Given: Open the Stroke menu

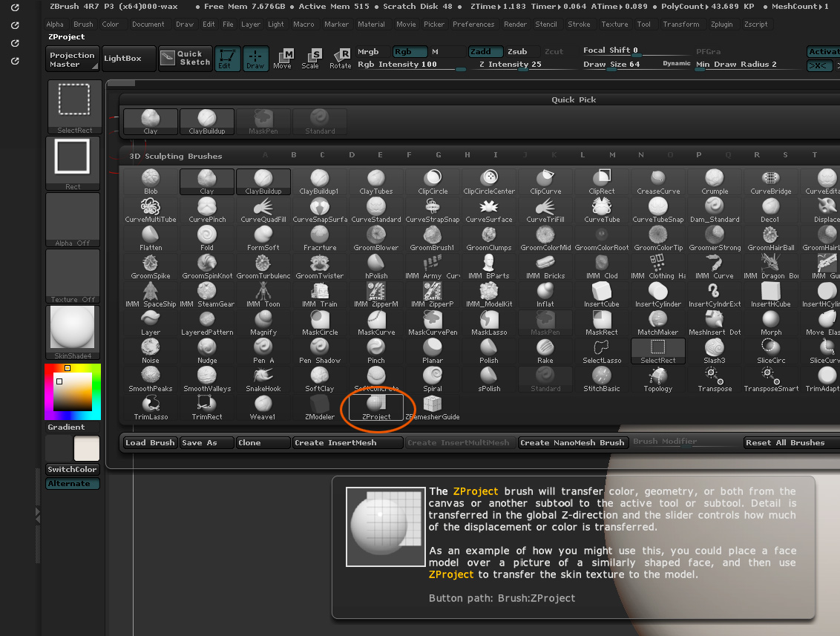Looking at the screenshot, I should 579,24.
